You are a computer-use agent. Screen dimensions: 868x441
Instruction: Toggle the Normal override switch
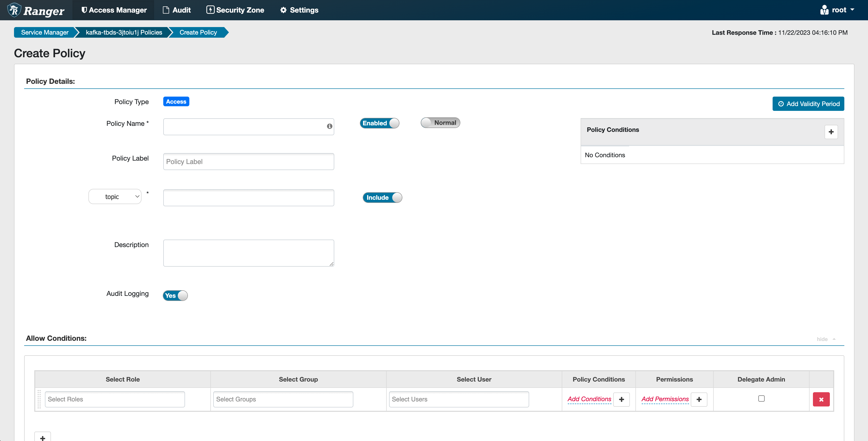click(440, 123)
